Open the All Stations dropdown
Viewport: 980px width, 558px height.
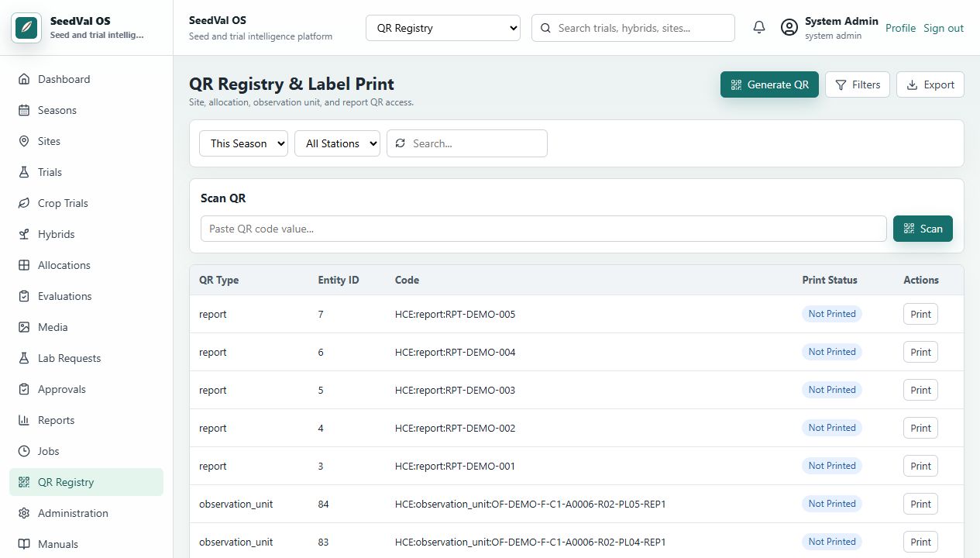click(x=337, y=143)
